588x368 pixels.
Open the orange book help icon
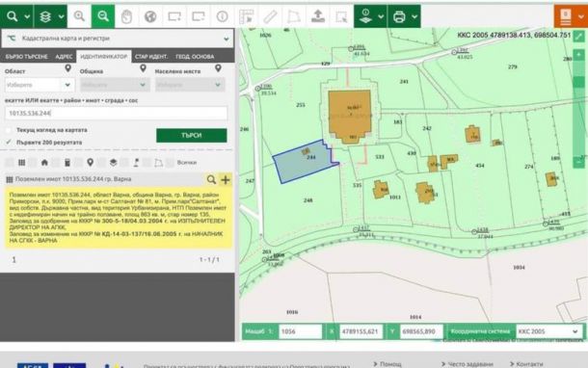566,16
